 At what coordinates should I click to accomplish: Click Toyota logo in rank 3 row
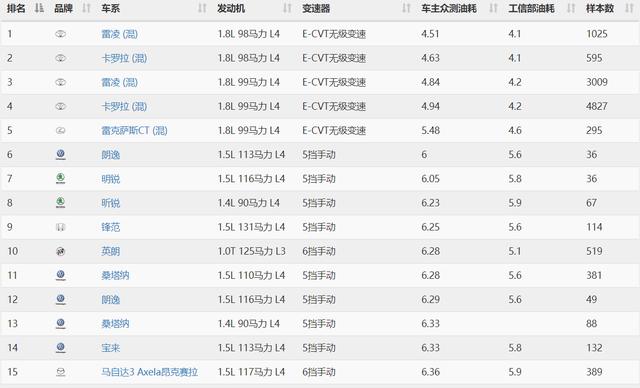point(60,82)
